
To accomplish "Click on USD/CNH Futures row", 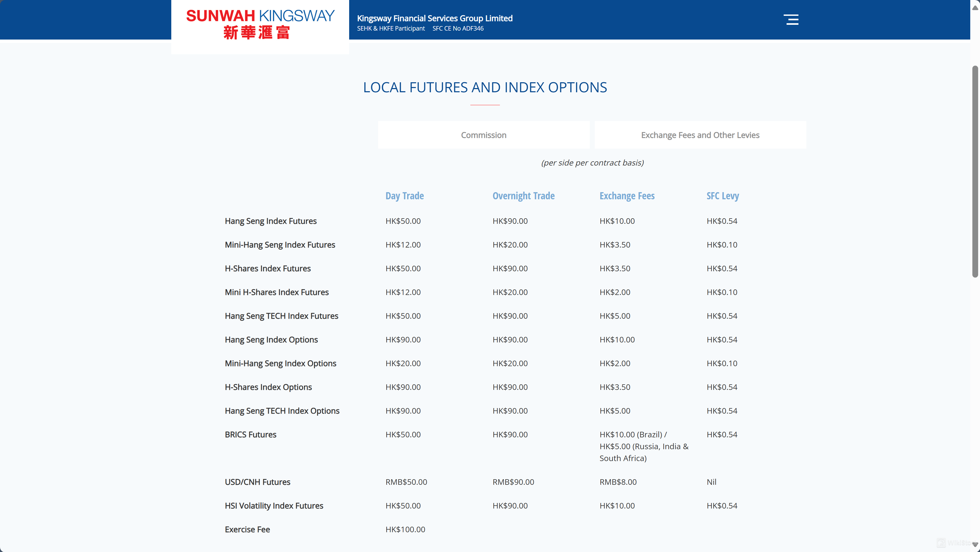I will (x=257, y=481).
